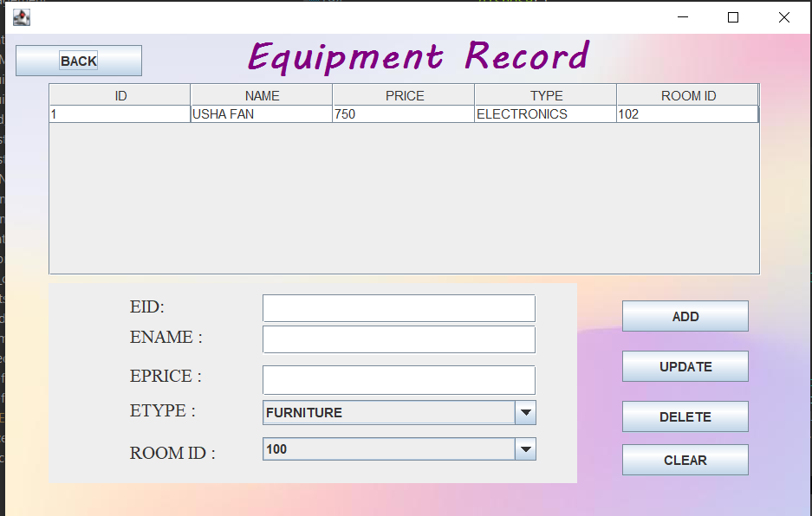Focus the EID input field

[x=399, y=308]
